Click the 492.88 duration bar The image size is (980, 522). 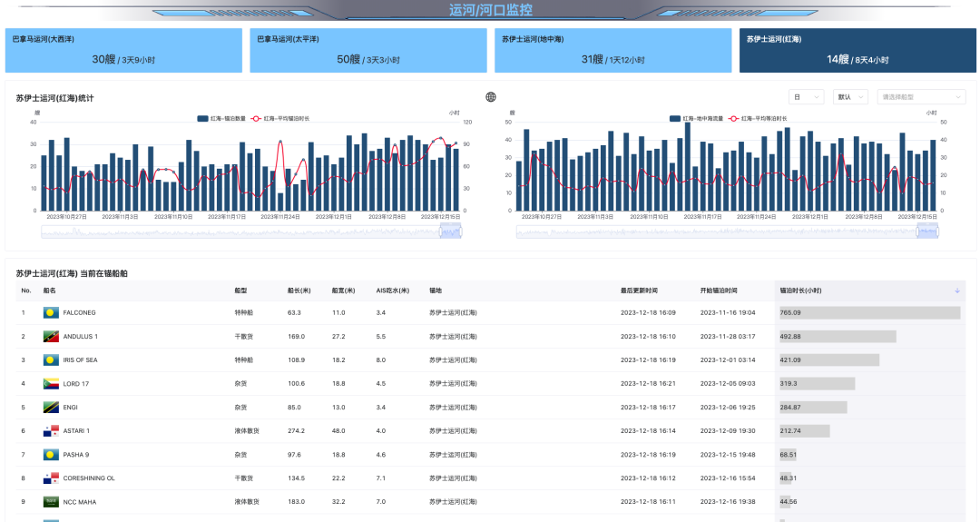click(x=838, y=336)
